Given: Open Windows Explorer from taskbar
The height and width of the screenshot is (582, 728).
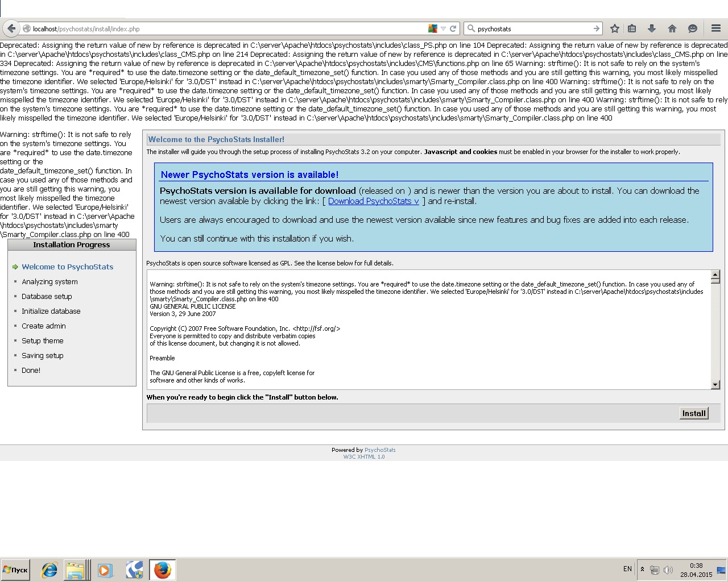Looking at the screenshot, I should (76, 569).
